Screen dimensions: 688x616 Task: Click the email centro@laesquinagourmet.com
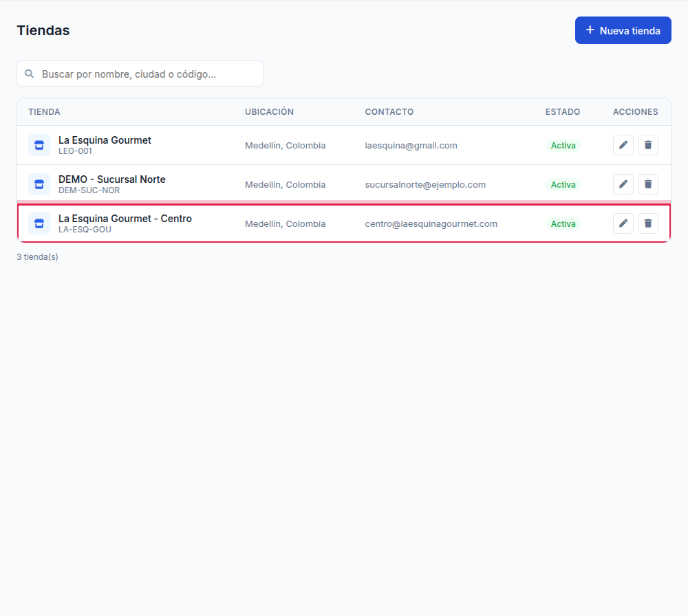[x=431, y=223]
